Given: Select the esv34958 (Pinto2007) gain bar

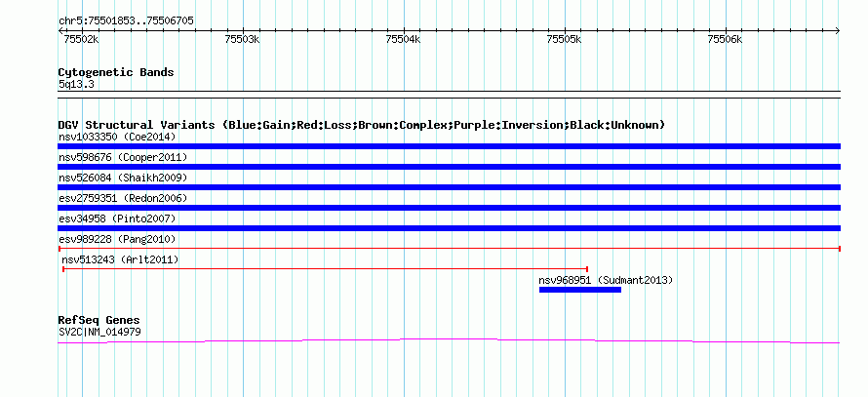Looking at the screenshot, I should 449,228.
